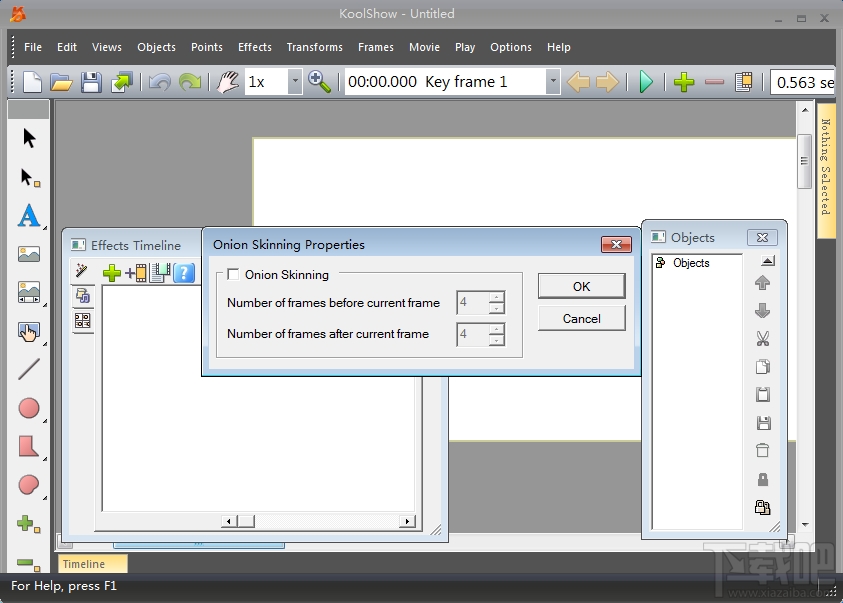Image resolution: width=843 pixels, height=603 pixels.
Task: Click the Effects Timeline horizontal scrollbar thumb
Action: (x=246, y=521)
